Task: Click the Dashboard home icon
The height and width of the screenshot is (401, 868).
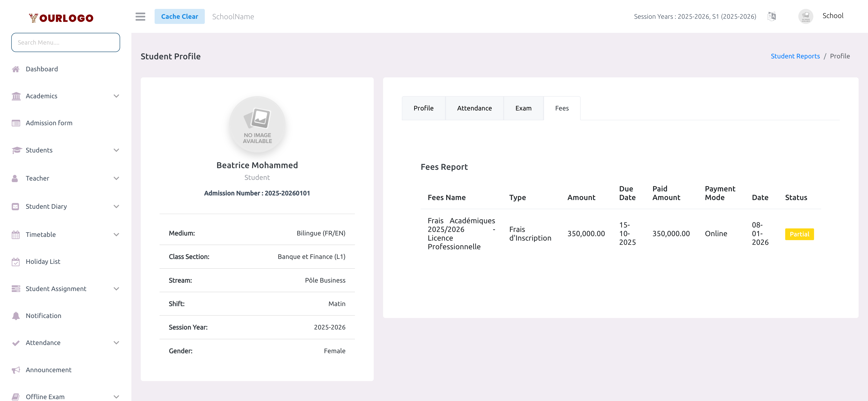Action: click(x=16, y=69)
